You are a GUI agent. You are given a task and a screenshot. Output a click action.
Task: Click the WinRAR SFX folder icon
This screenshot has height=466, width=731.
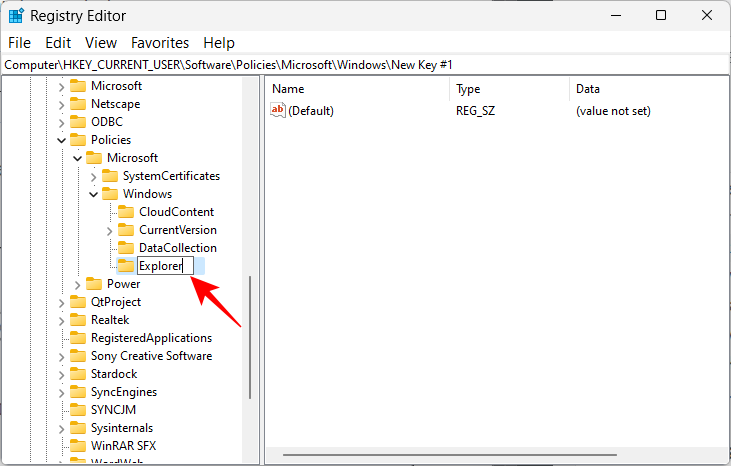click(77, 446)
